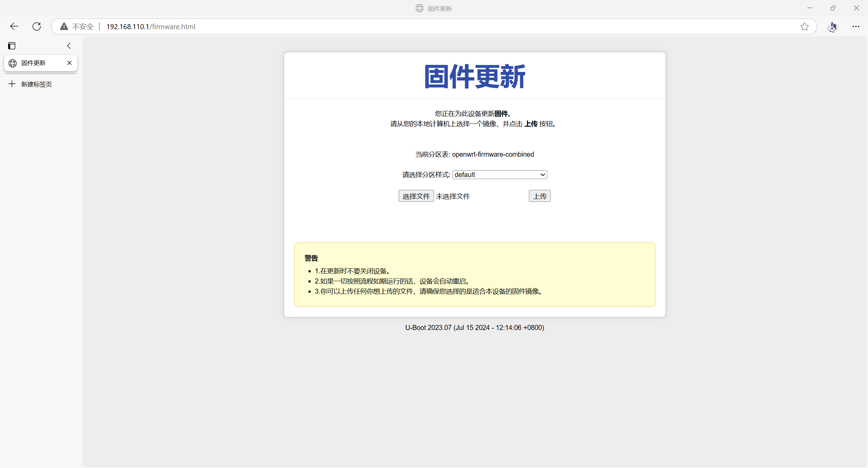
Task: Click the yellow 警告 warning box
Action: (474, 275)
